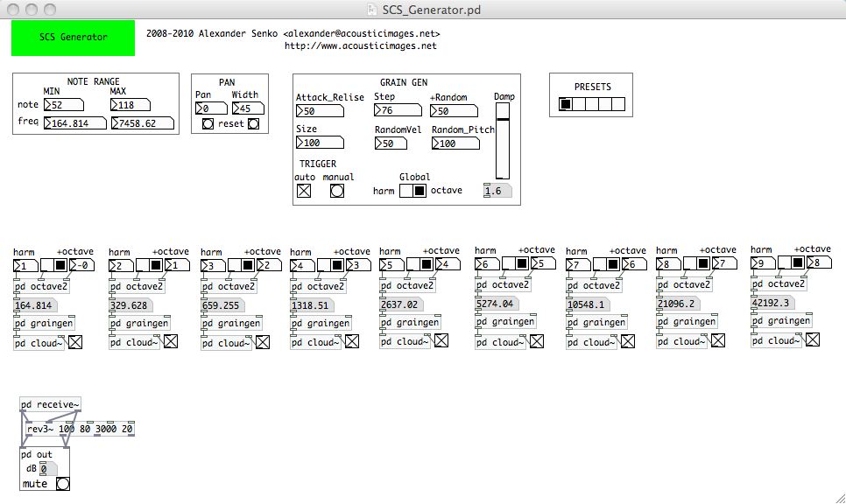
Task: Click the dB number box in pd out
Action: click(48, 470)
